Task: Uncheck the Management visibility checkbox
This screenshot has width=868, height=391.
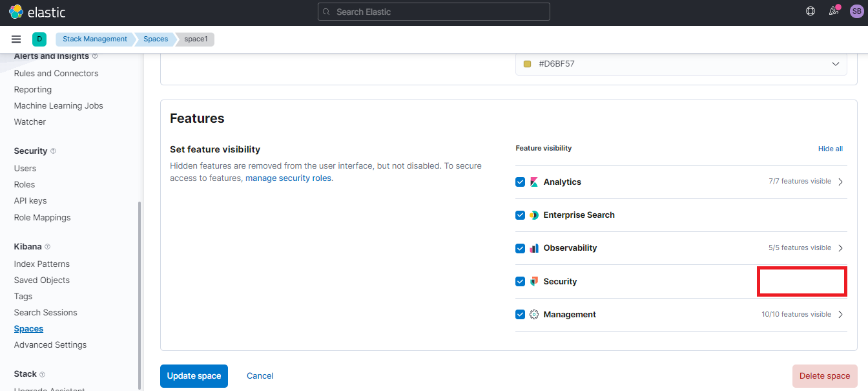Action: [520, 315]
